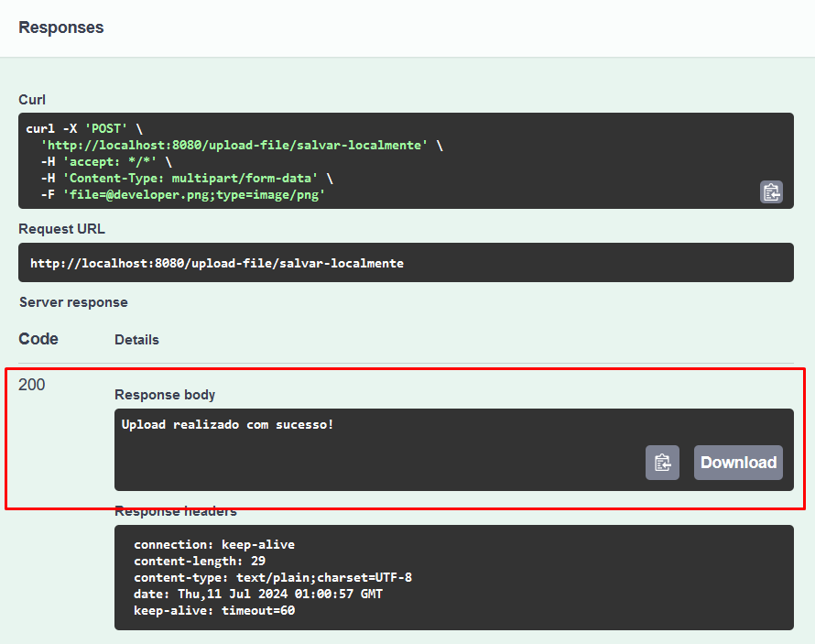The image size is (815, 644).
Task: Click the date response header line
Action: click(x=258, y=595)
